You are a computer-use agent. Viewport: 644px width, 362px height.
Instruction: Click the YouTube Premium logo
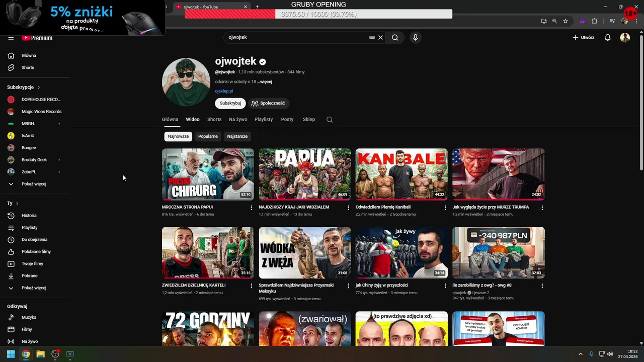point(37,38)
